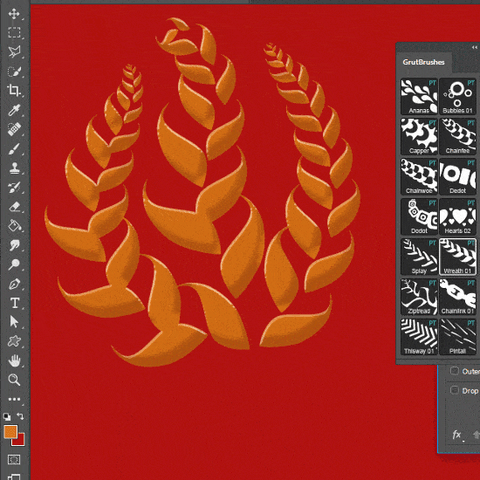Select the Eyedropper tool
Screen dimensions: 480x480
point(14,110)
